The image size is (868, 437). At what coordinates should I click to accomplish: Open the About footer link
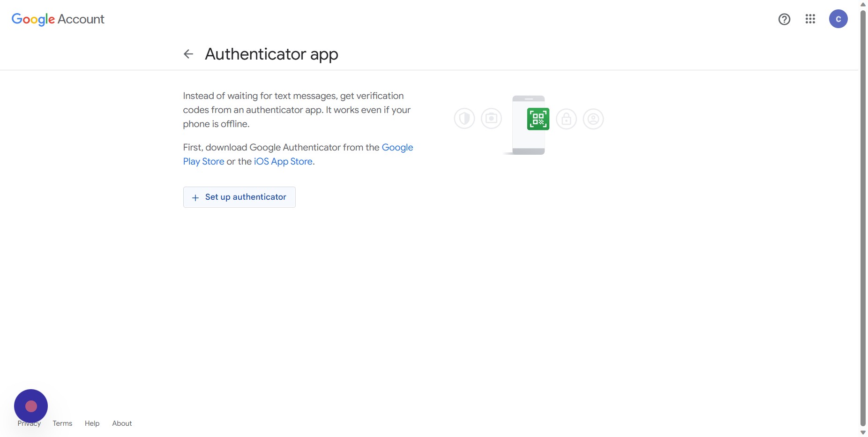pos(122,423)
